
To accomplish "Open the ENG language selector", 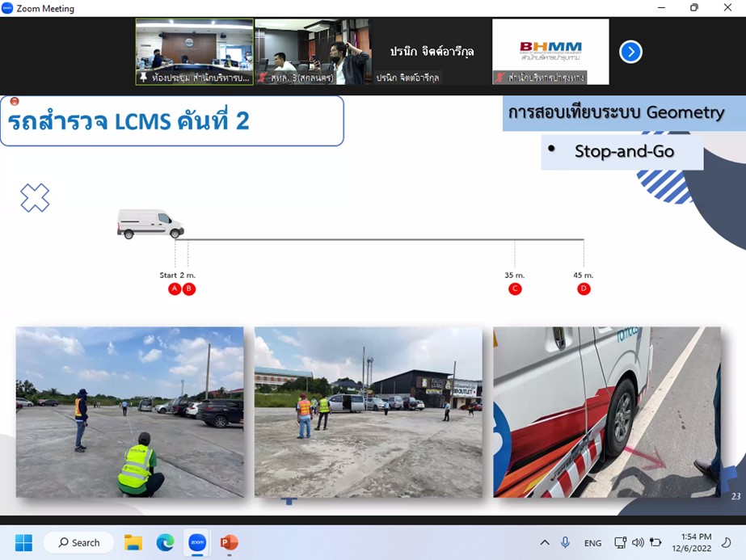I will tap(592, 543).
